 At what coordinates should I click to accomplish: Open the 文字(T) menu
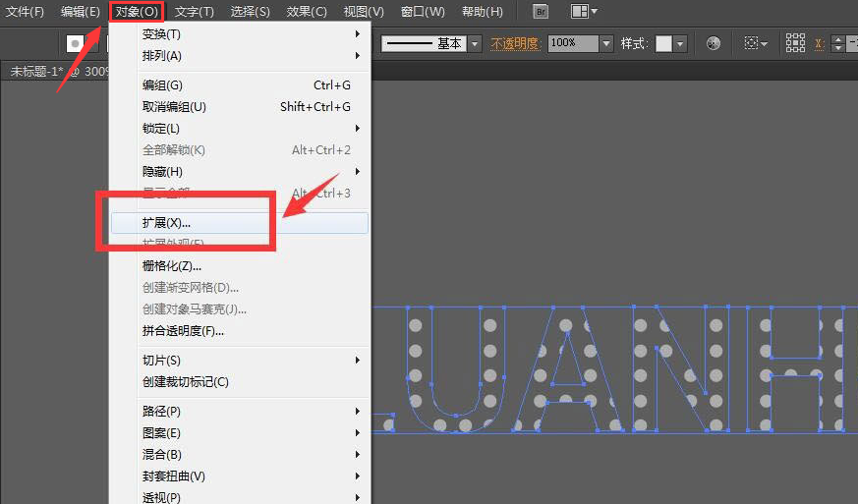click(x=194, y=12)
